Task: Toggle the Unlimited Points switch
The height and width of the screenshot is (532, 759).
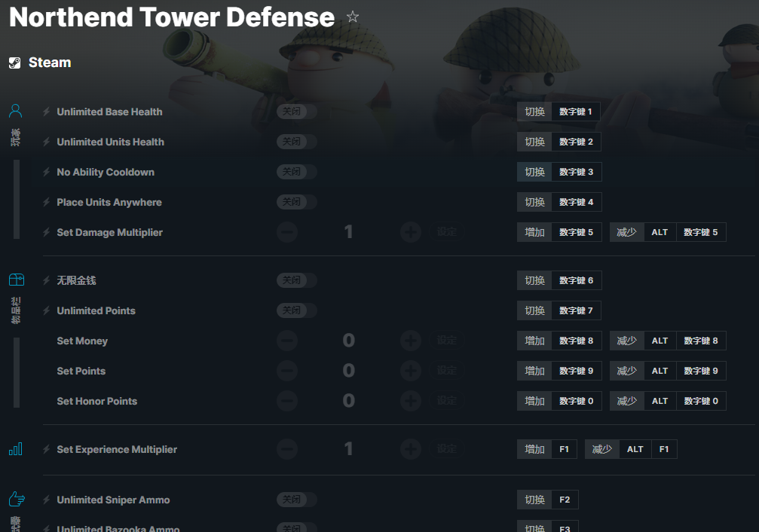Action: tap(297, 310)
